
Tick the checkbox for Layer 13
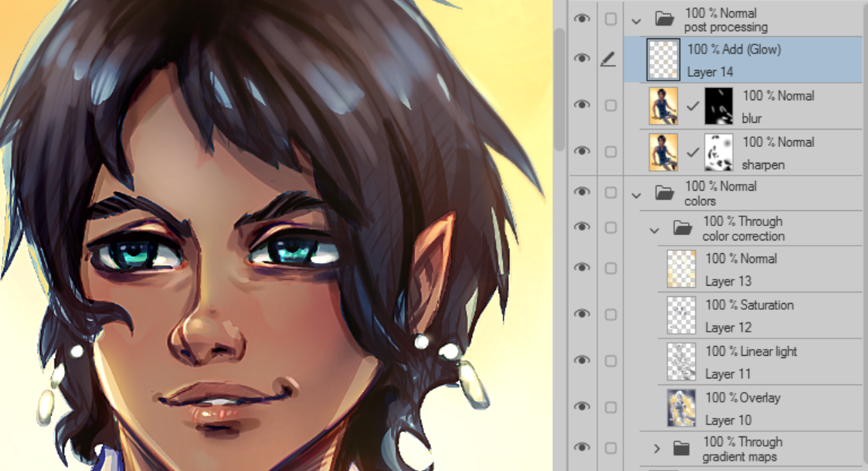610,268
